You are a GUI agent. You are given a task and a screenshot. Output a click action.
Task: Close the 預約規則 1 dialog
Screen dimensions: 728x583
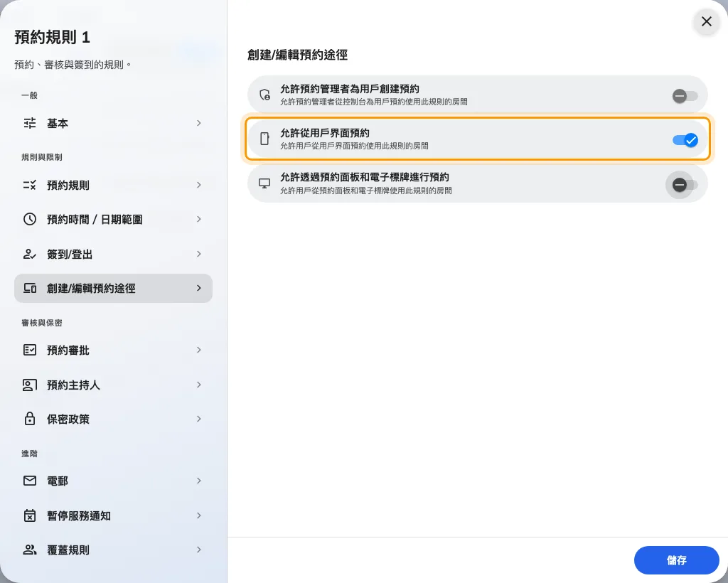[706, 21]
